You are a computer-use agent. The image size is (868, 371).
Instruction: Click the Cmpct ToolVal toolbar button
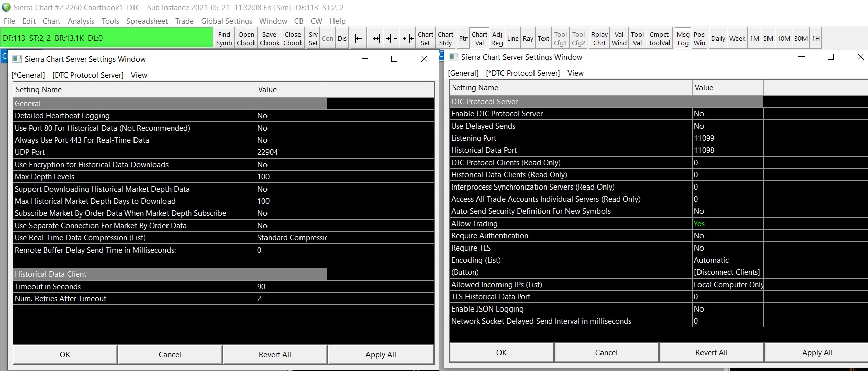[659, 39]
